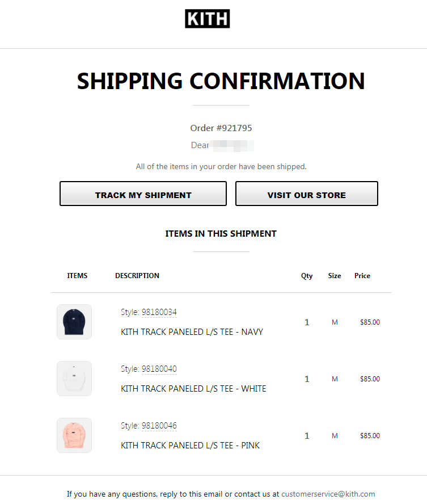427x504 pixels.
Task: Open the pink tee product thumbnail
Action: [x=74, y=435]
